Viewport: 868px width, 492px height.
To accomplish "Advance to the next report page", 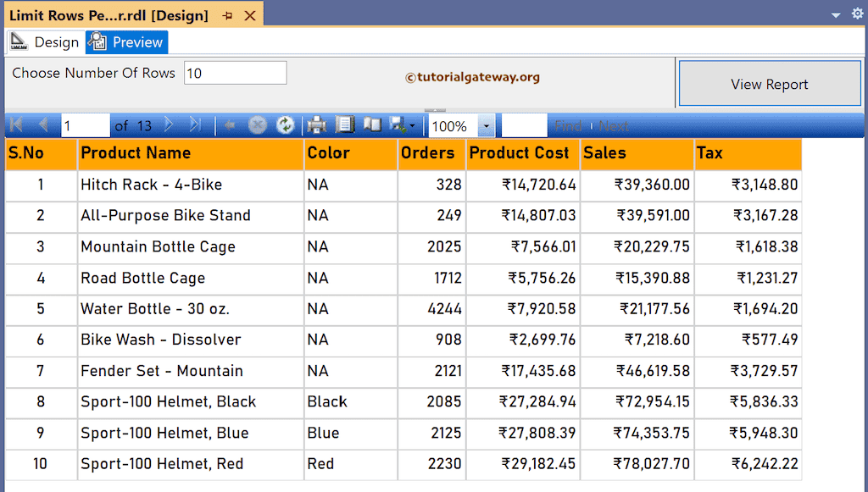I will click(x=168, y=124).
